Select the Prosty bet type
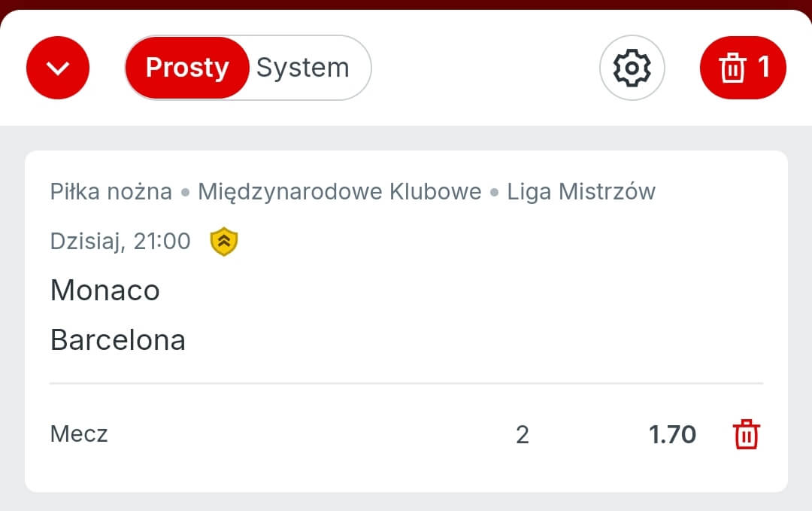Image resolution: width=812 pixels, height=511 pixels. point(186,68)
